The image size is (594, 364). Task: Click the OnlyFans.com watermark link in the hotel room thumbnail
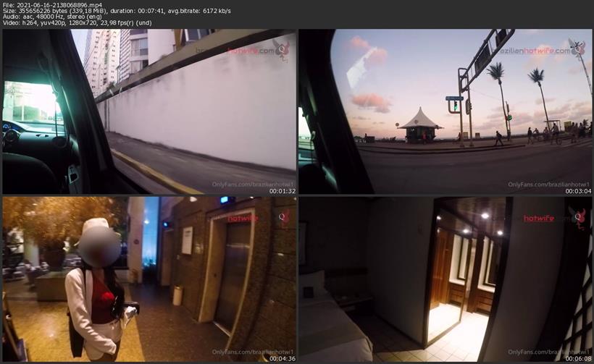[x=548, y=352]
